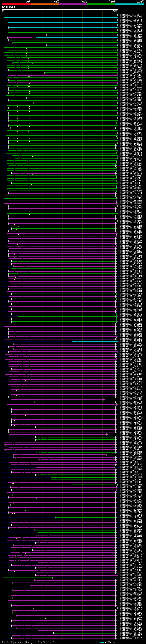The height and width of the screenshot is (644, 146).
Task: Select the UniRef100_A7HY93 label
Action: click(131, 87)
